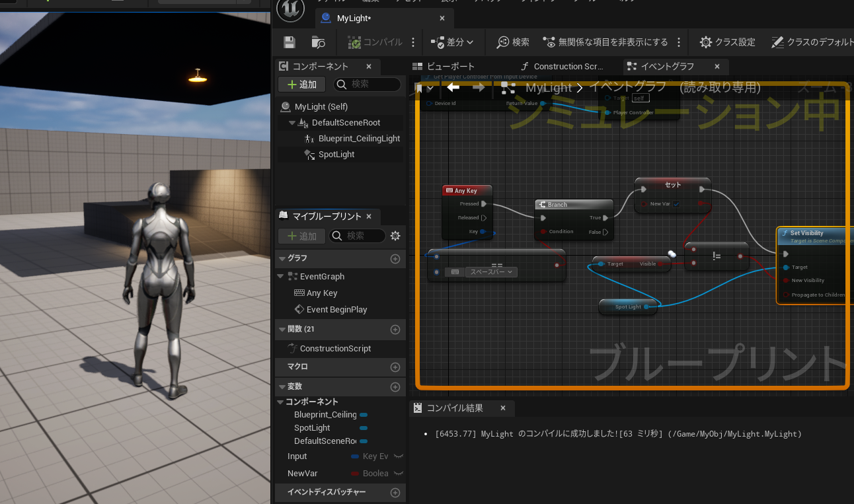
Task: Click the SpotLight variable's type color pill
Action: click(364, 428)
